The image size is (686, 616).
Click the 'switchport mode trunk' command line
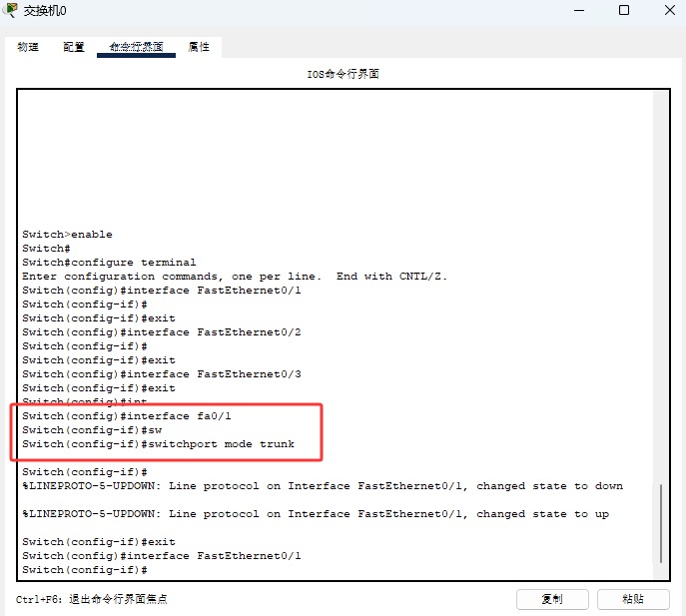coord(159,444)
